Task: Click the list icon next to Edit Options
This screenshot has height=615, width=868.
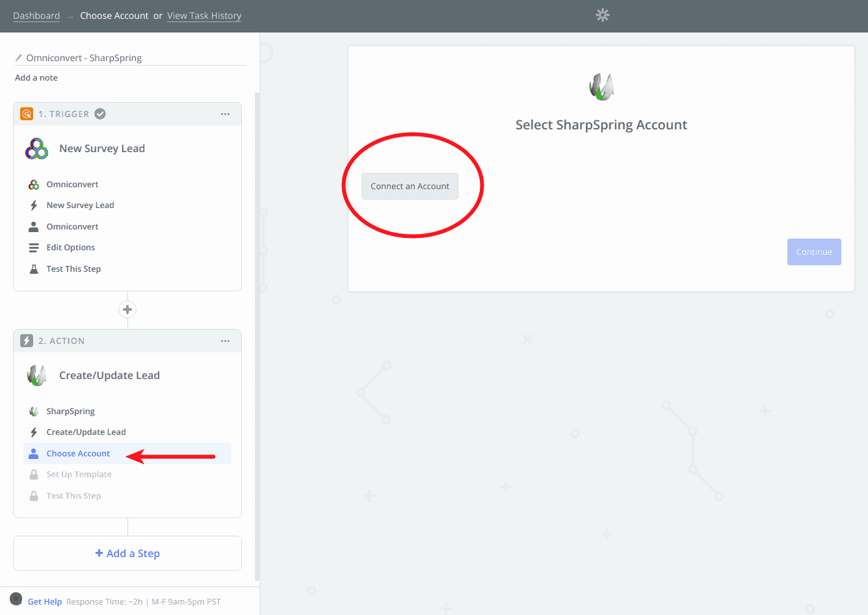Action: pos(33,247)
